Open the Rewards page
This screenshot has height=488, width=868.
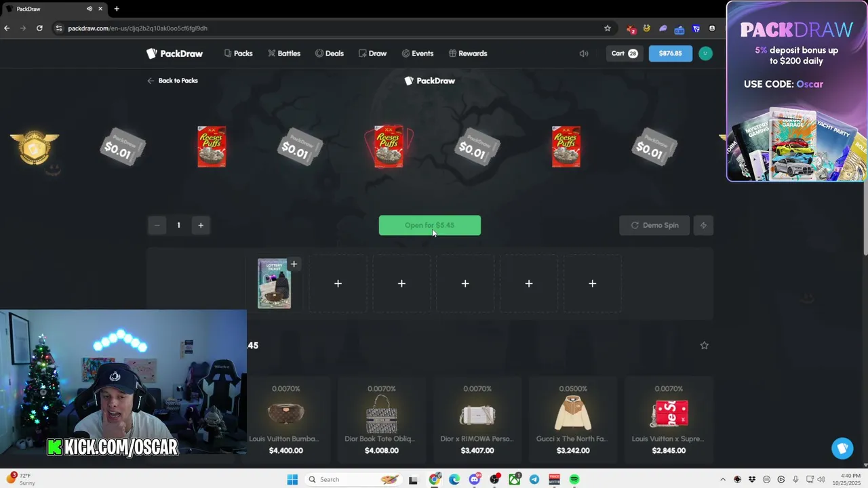click(x=467, y=54)
